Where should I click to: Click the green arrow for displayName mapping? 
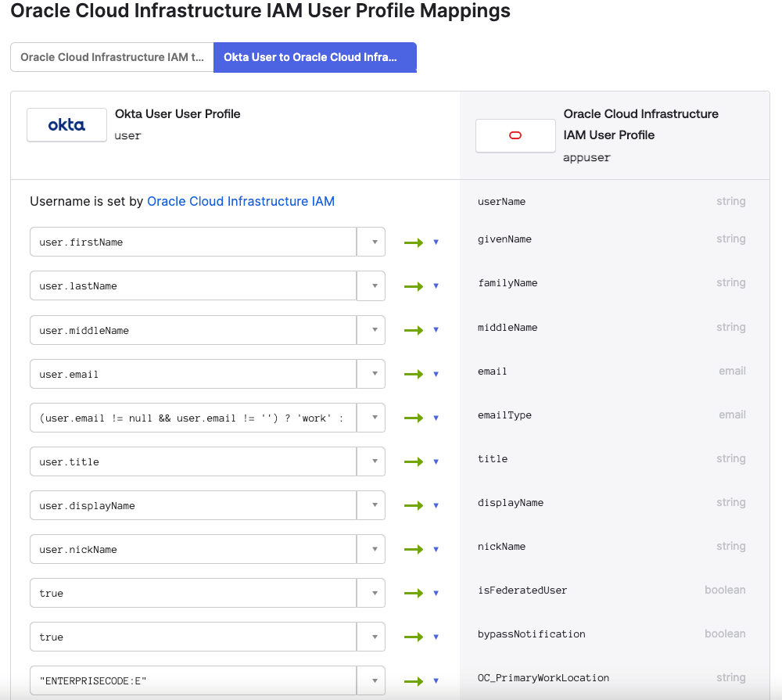(x=413, y=504)
